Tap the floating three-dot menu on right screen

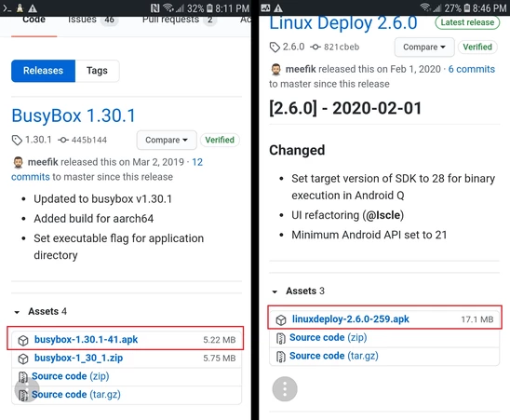[x=285, y=389]
